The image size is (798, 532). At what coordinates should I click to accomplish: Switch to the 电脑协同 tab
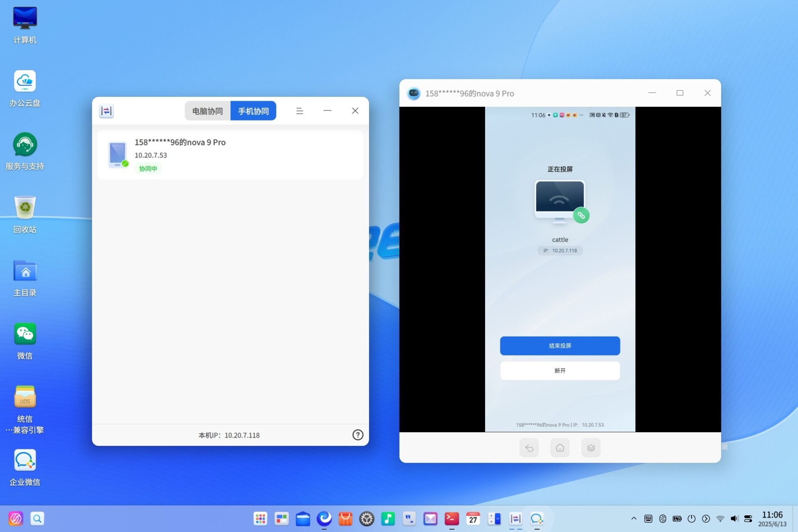coord(207,111)
